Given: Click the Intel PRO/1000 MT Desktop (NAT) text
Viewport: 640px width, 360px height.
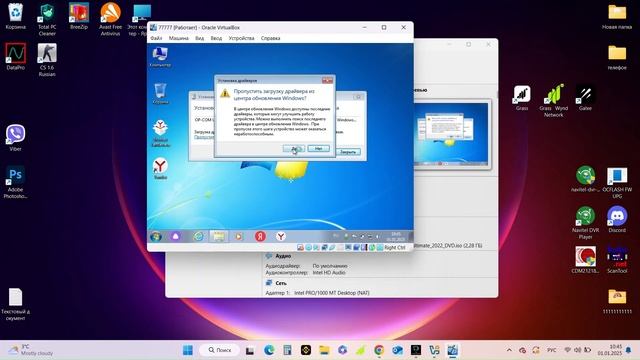Looking at the screenshot, I should click(x=332, y=293).
